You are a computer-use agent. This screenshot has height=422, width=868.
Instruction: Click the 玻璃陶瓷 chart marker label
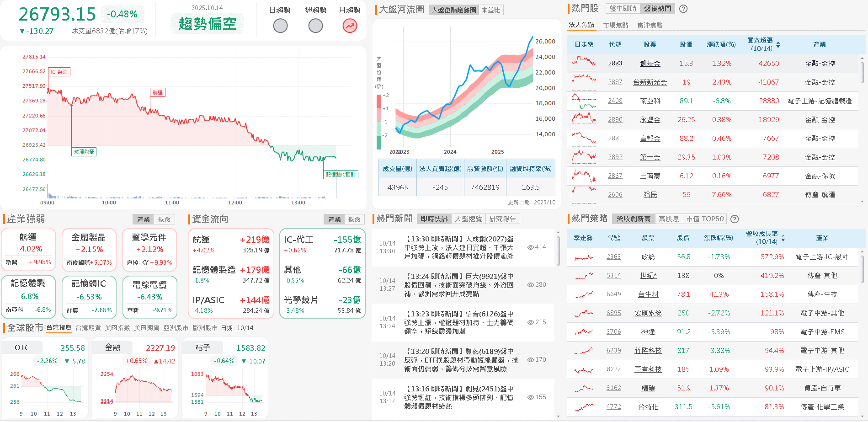pos(84,152)
